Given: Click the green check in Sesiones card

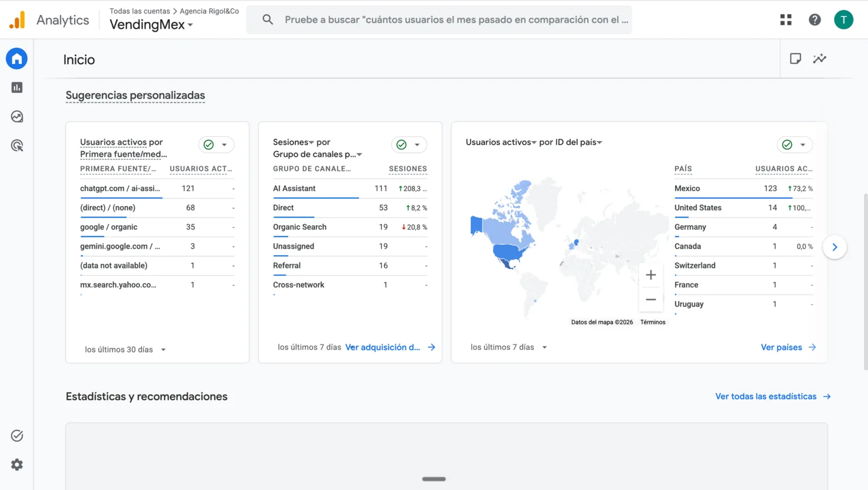Looking at the screenshot, I should [x=401, y=145].
